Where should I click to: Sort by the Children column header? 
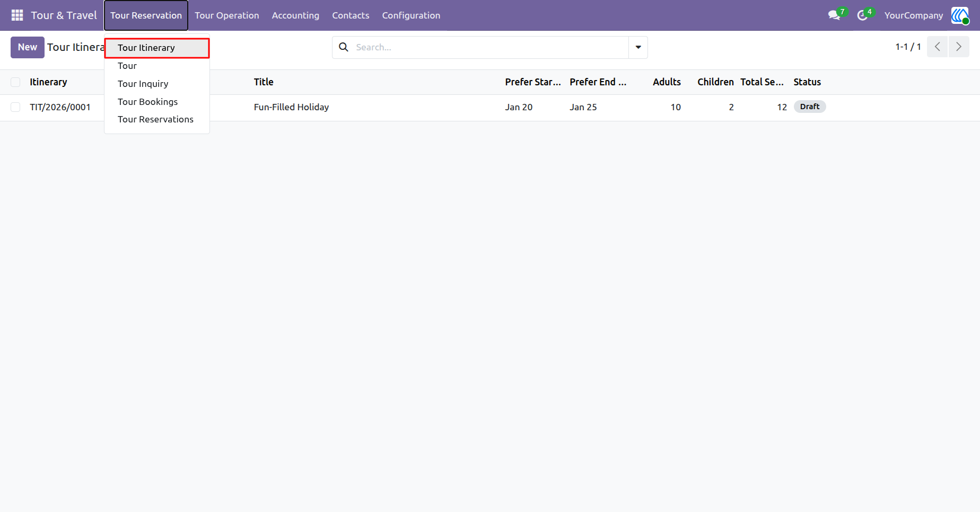[715, 82]
